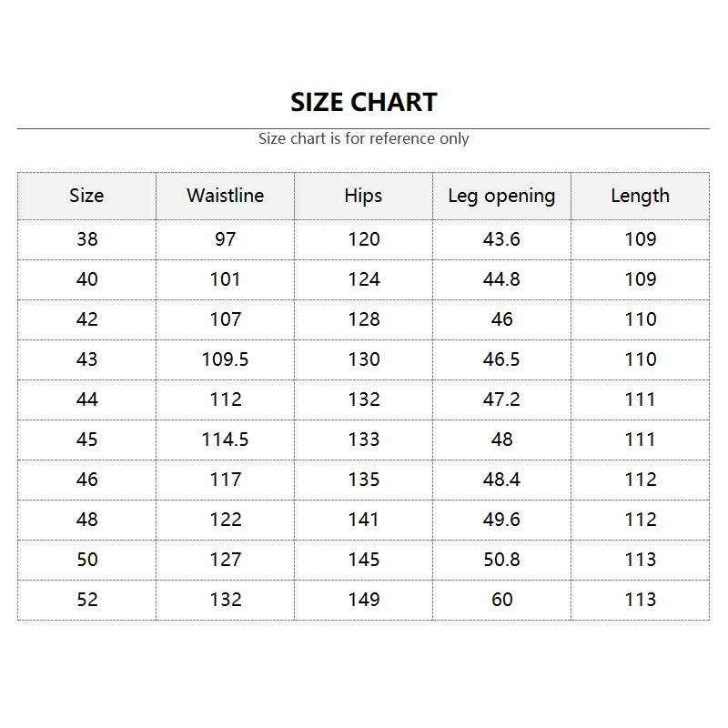This screenshot has height=728, width=728.
Task: Click leg opening value 47.2
Action: point(501,399)
